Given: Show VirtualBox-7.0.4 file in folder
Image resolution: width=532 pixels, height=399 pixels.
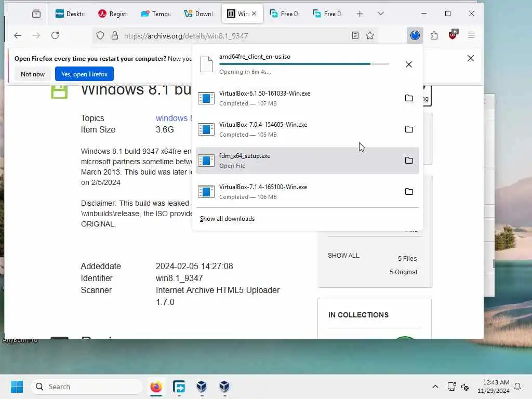Looking at the screenshot, I should tap(409, 129).
